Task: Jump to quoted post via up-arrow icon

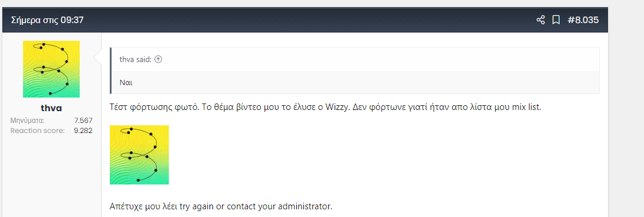Action: click(x=158, y=59)
